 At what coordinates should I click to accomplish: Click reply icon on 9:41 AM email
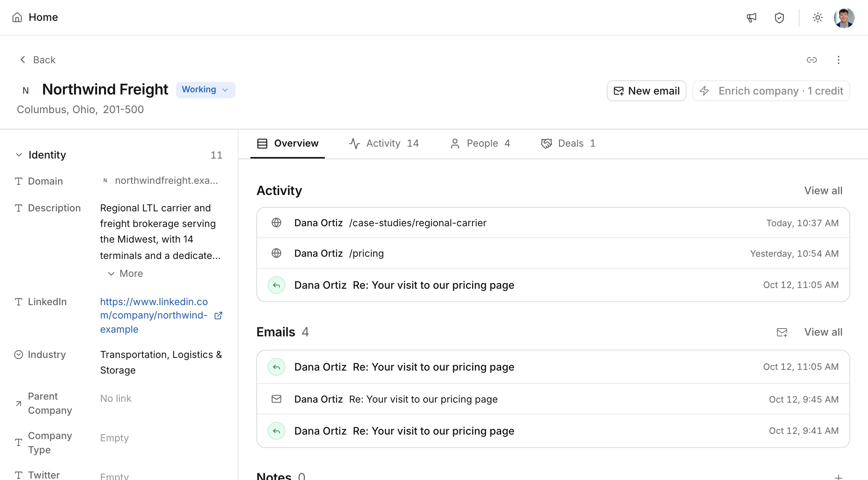point(276,431)
